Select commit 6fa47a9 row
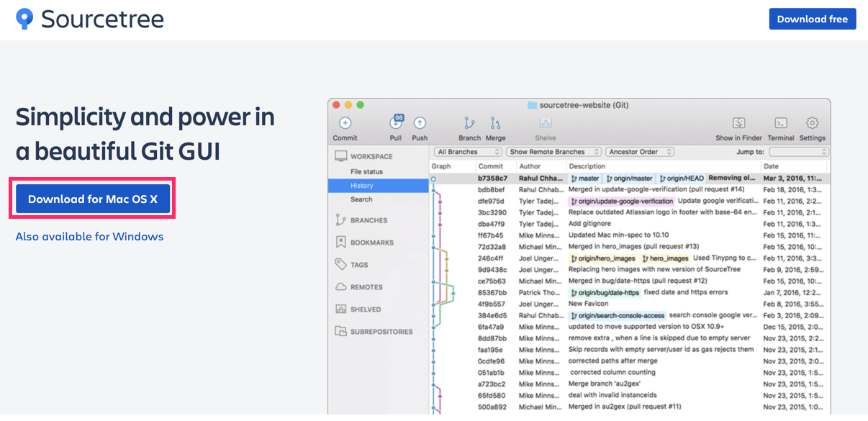This screenshot has height=421, width=868. pos(630,327)
